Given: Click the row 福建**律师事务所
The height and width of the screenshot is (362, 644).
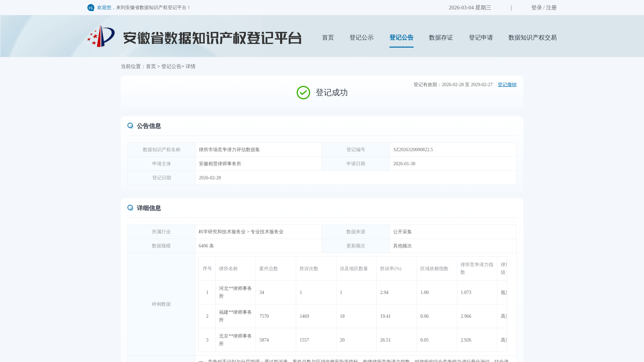Looking at the screenshot, I should [x=353, y=316].
